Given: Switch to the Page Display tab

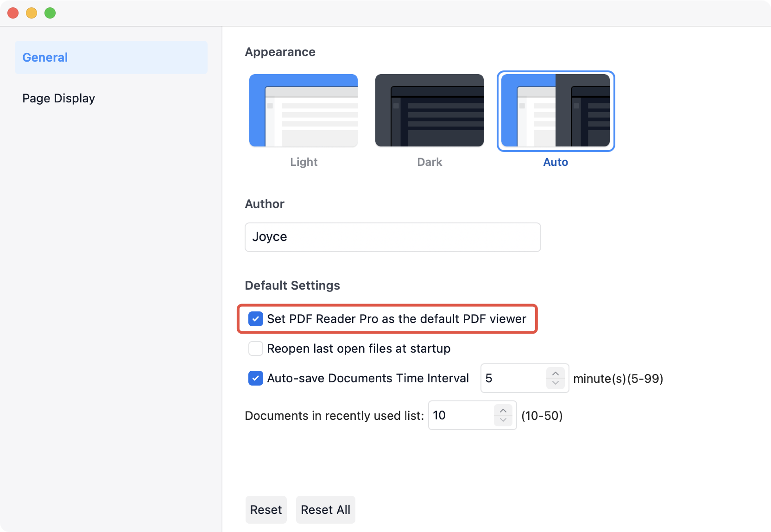Looking at the screenshot, I should (59, 98).
